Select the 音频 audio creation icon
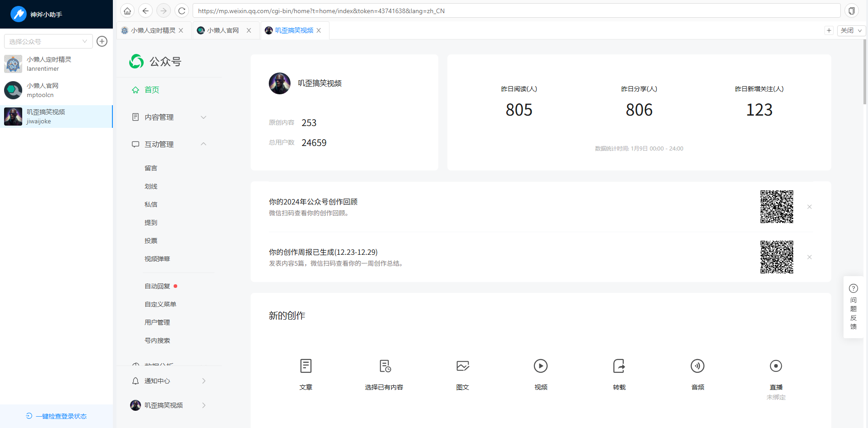Image resolution: width=868 pixels, height=428 pixels. tap(697, 366)
